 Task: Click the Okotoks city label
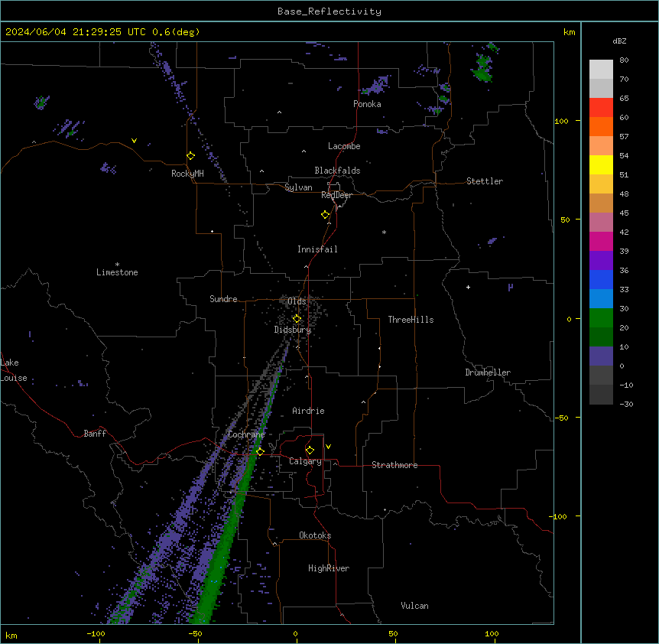tap(315, 535)
